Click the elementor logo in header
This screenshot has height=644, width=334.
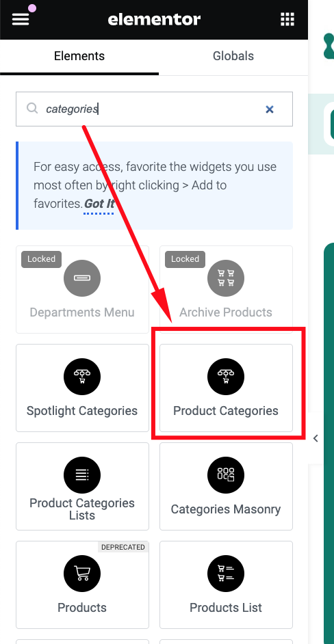[154, 19]
